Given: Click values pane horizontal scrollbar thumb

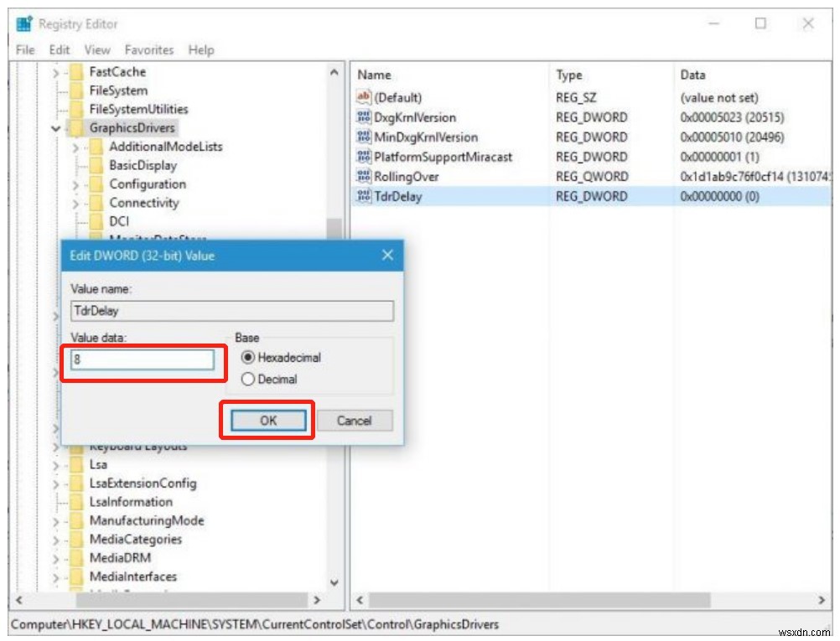Looking at the screenshot, I should coord(539,600).
